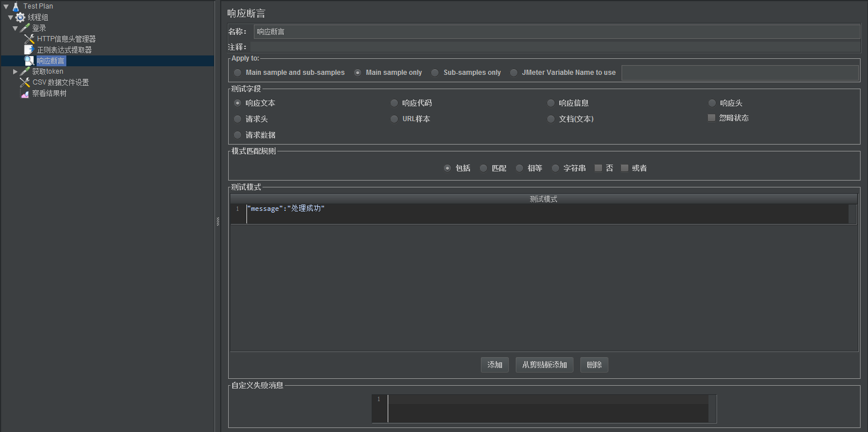Image resolution: width=868 pixels, height=432 pixels.
Task: Choose 请求数据 as test field
Action: (x=254, y=135)
